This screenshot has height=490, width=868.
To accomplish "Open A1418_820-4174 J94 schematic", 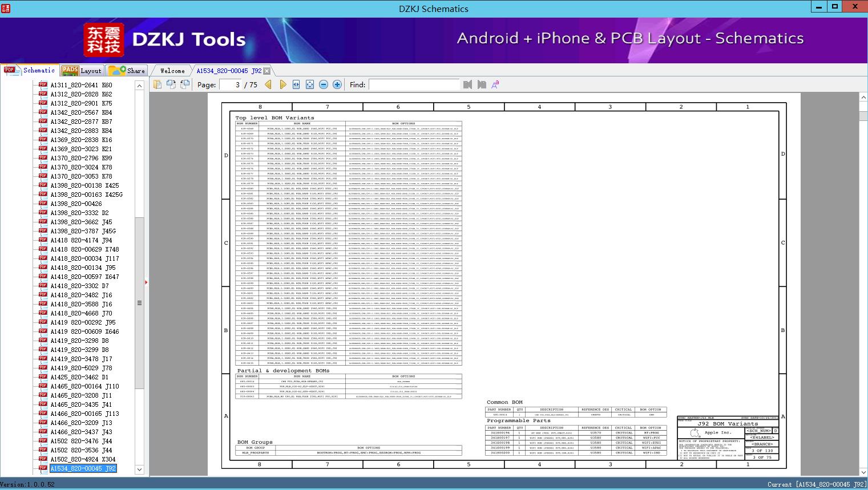I will pyautogui.click(x=81, y=240).
